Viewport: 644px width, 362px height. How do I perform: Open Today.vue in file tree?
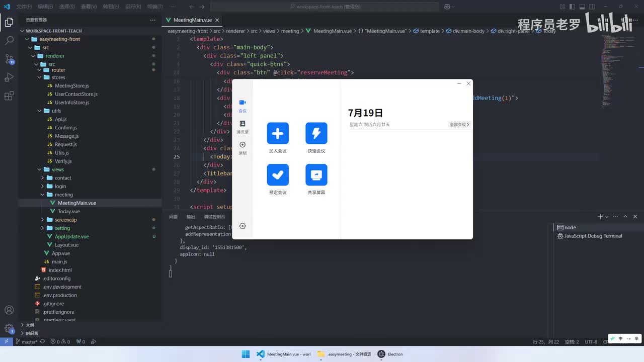pos(68,212)
